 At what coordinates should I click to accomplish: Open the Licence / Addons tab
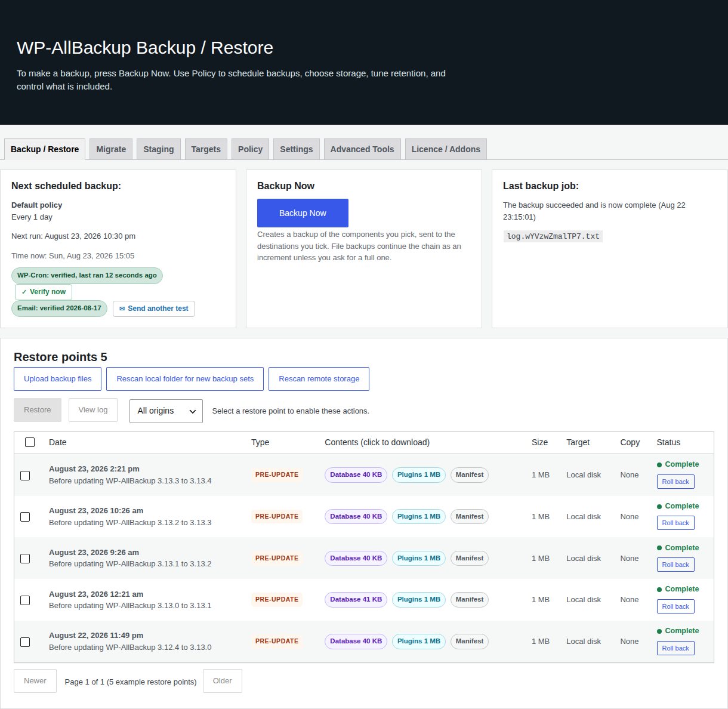tap(446, 149)
